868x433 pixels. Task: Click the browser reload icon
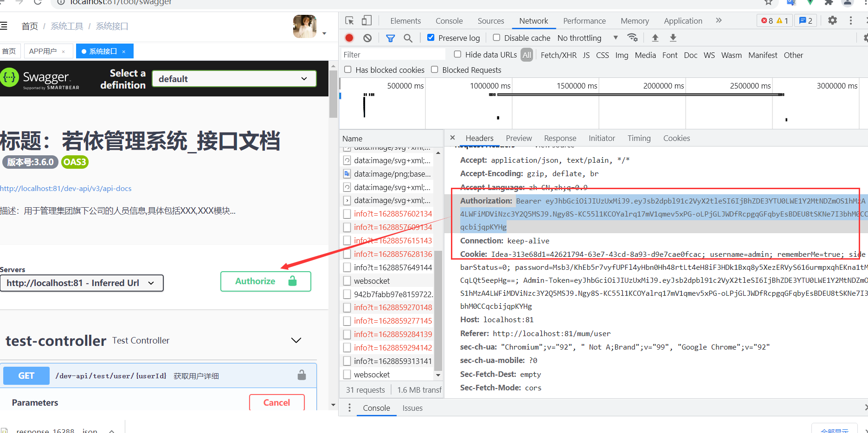click(38, 2)
